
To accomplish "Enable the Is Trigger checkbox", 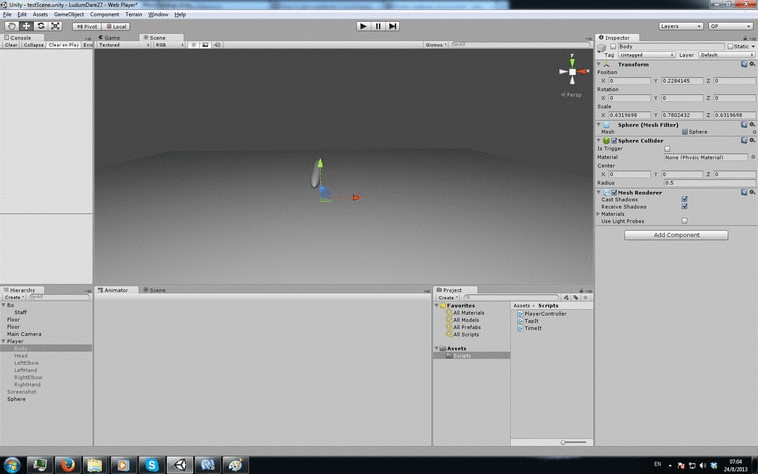I will tap(667, 149).
